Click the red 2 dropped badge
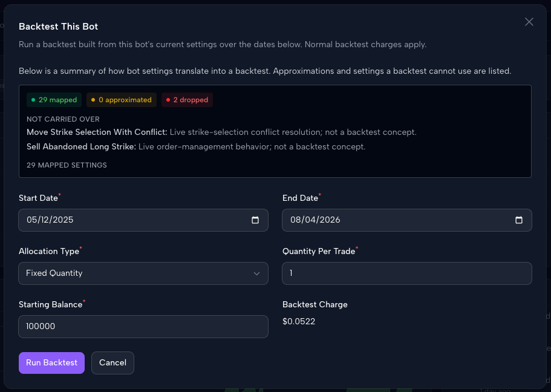551x392 pixels. (187, 100)
